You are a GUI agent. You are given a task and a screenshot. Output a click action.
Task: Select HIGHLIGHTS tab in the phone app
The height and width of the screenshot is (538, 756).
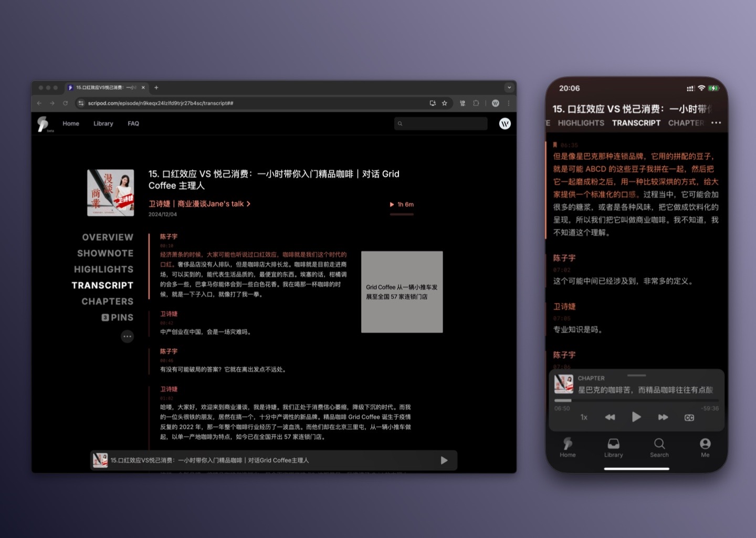pyautogui.click(x=581, y=123)
